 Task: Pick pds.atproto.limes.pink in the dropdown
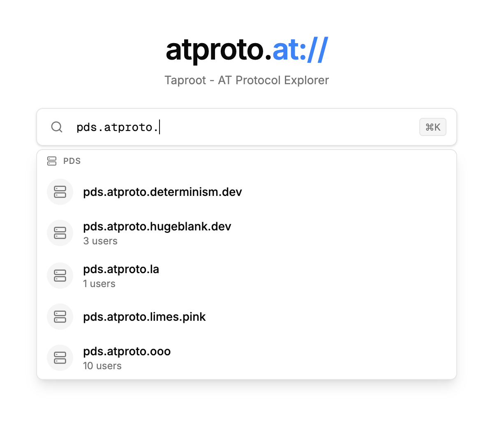point(144,317)
